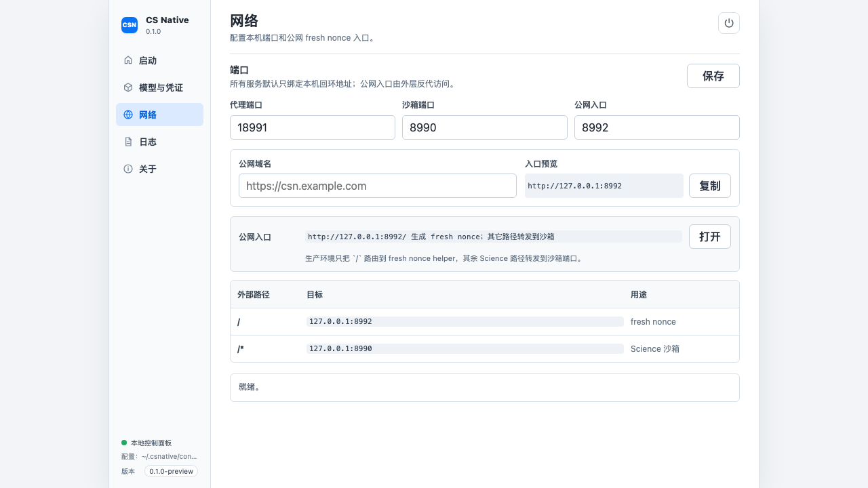The height and width of the screenshot is (488, 868).
Task: Click the globe icon beside 网络
Action: click(x=128, y=115)
